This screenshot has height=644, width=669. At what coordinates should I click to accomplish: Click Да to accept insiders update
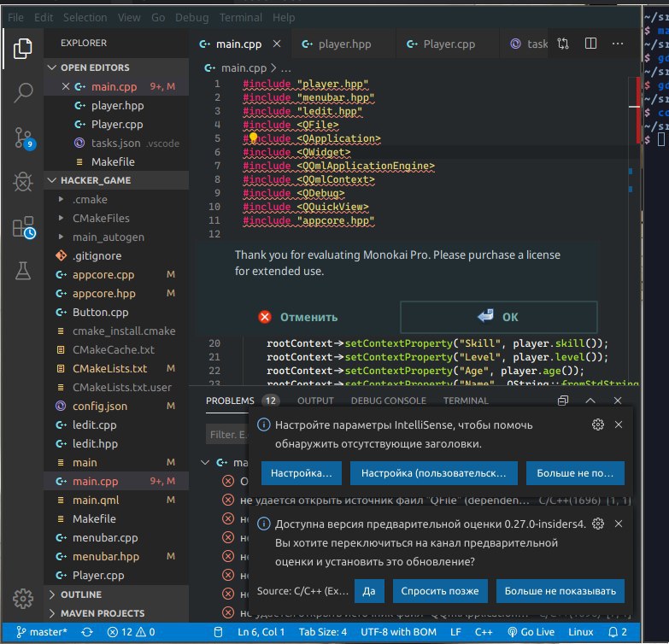coord(369,591)
